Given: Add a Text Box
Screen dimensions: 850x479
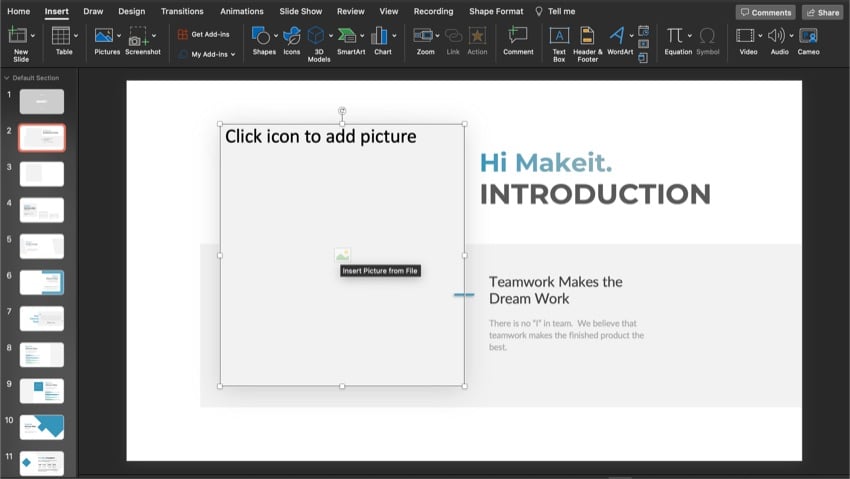Looking at the screenshot, I should pyautogui.click(x=559, y=37).
